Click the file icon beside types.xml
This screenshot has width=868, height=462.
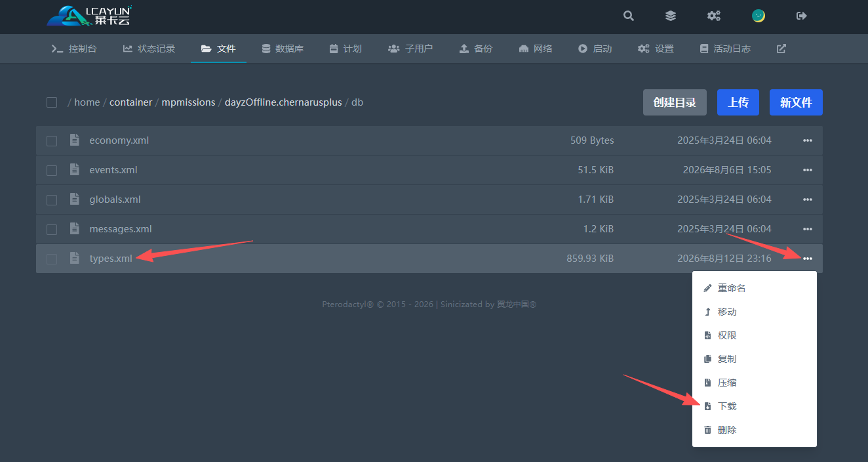click(x=75, y=258)
